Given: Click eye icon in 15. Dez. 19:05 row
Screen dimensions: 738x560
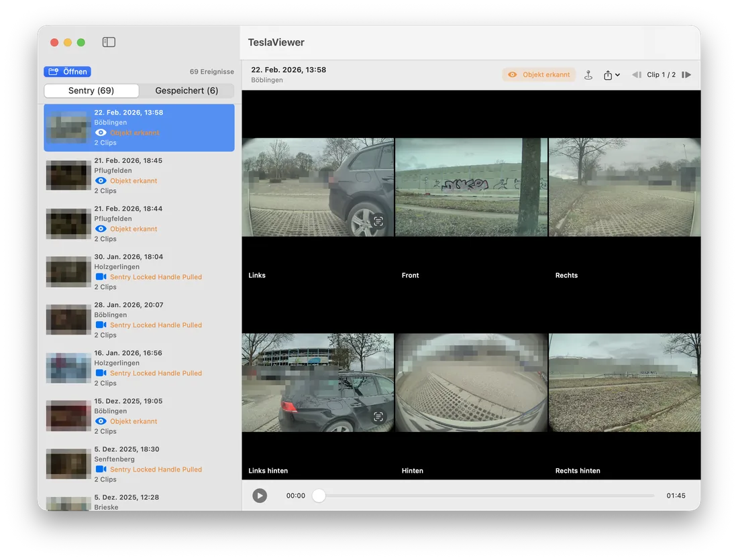Looking at the screenshot, I should [x=101, y=421].
